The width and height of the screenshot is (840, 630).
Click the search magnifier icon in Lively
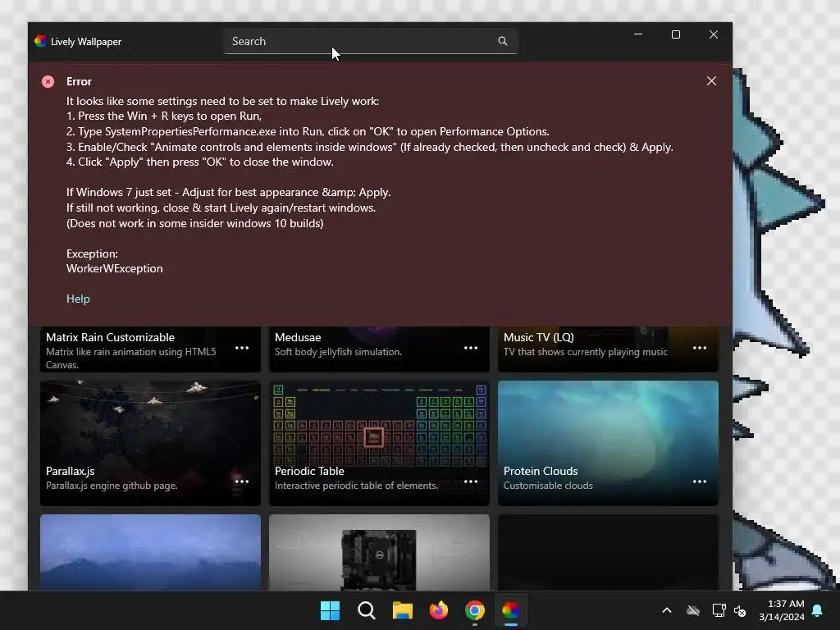click(503, 41)
